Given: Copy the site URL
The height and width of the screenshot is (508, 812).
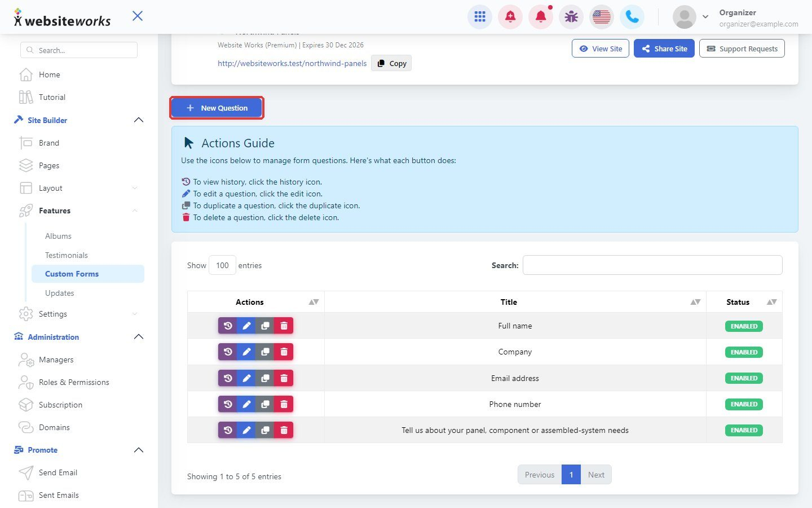Looking at the screenshot, I should (x=391, y=63).
